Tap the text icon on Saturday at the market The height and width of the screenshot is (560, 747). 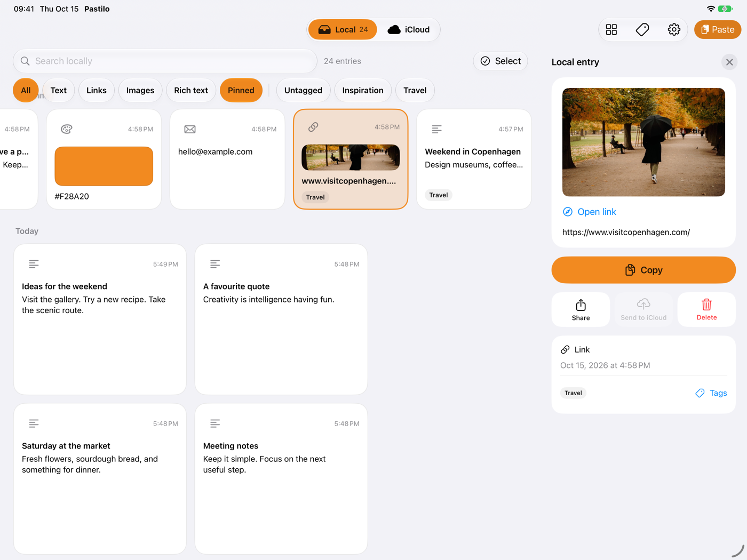coord(34,423)
